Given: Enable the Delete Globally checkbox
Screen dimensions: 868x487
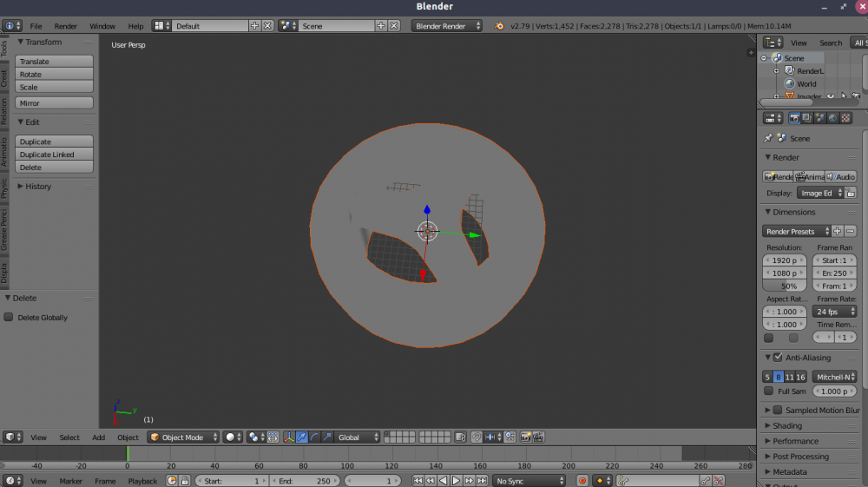Looking at the screenshot, I should (x=9, y=318).
